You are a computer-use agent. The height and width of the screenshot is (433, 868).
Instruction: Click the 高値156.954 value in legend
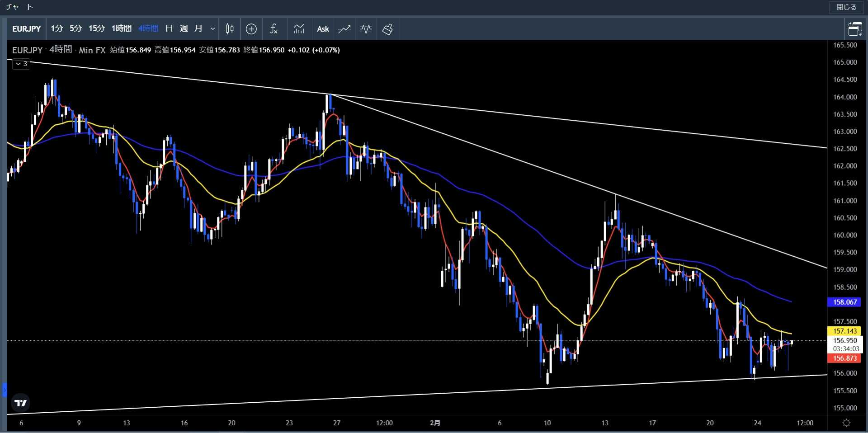[x=175, y=50]
